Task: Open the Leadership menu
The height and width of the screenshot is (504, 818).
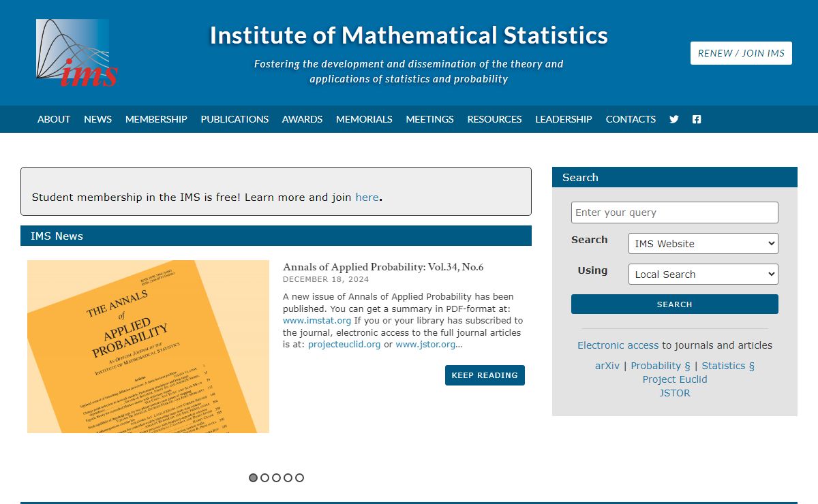Action: tap(564, 119)
